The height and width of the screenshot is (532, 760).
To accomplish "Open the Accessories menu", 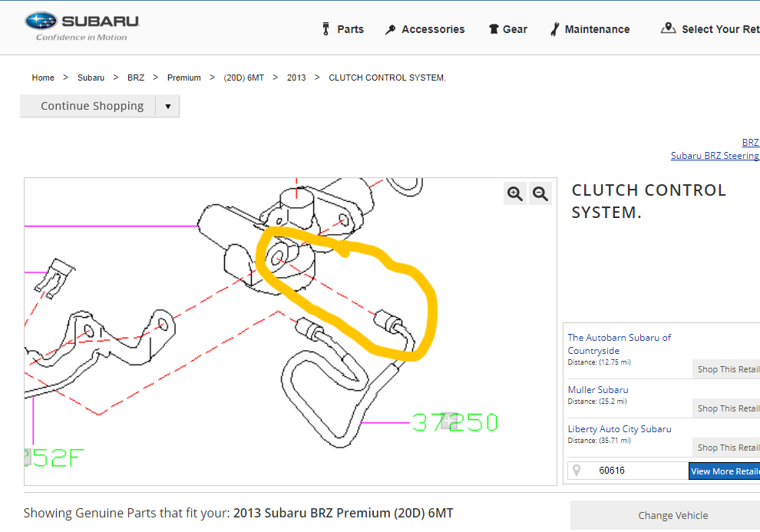I will (x=425, y=29).
